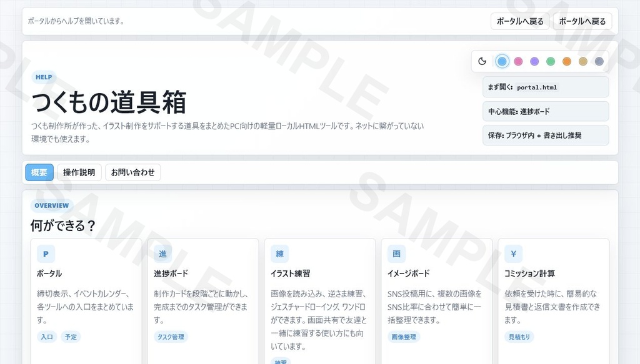This screenshot has height=364, width=640.
Task: Click the つくもの道具箱 title
Action: point(109,102)
